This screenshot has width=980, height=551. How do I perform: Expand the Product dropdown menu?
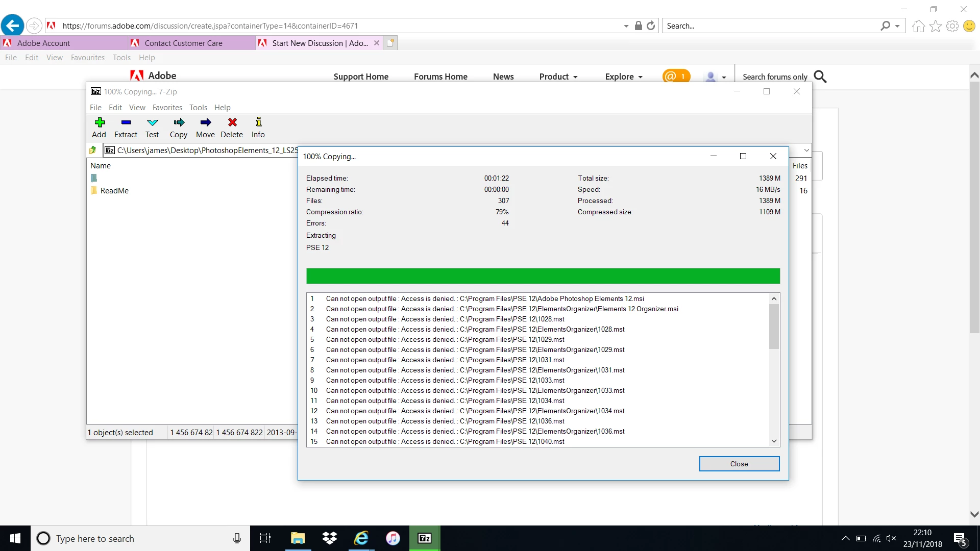(x=558, y=77)
